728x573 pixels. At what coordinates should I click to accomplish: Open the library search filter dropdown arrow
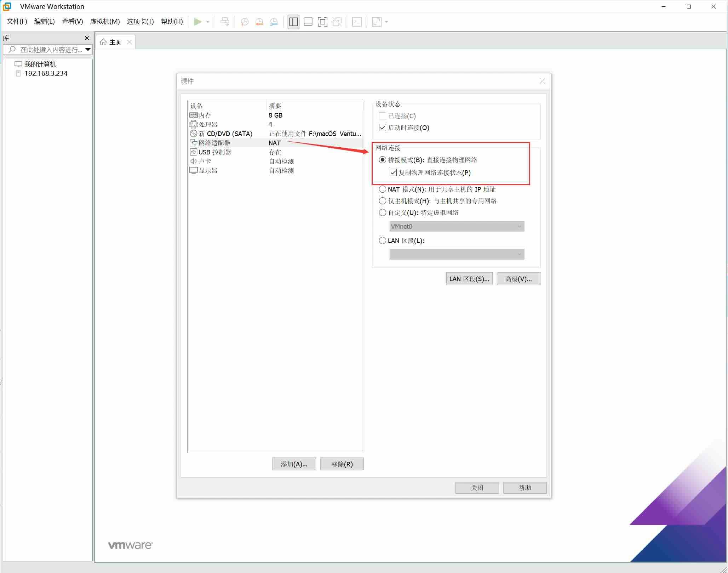click(x=88, y=50)
